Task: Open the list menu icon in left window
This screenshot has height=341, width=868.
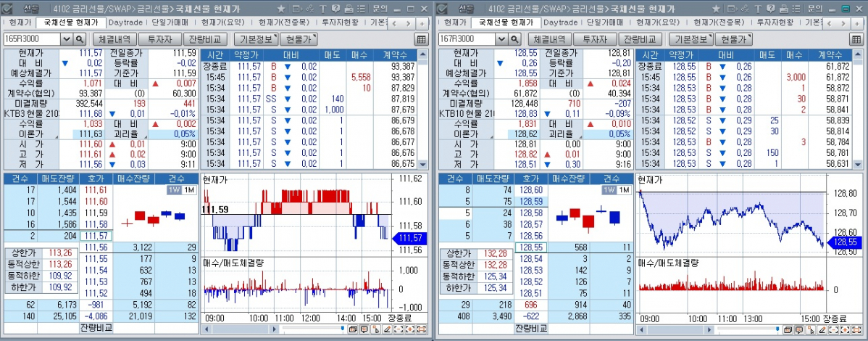Action: pos(361,9)
